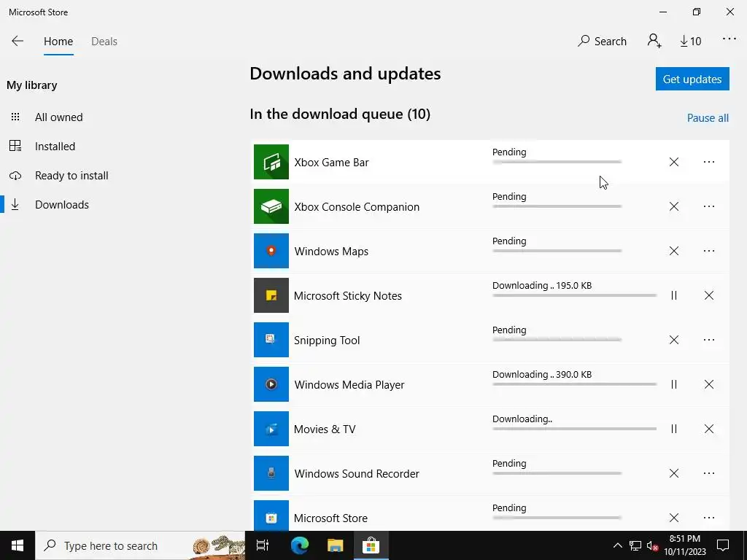Viewport: 747px width, 560px height.
Task: Click the Windows Media Player app icon
Action: (x=271, y=384)
